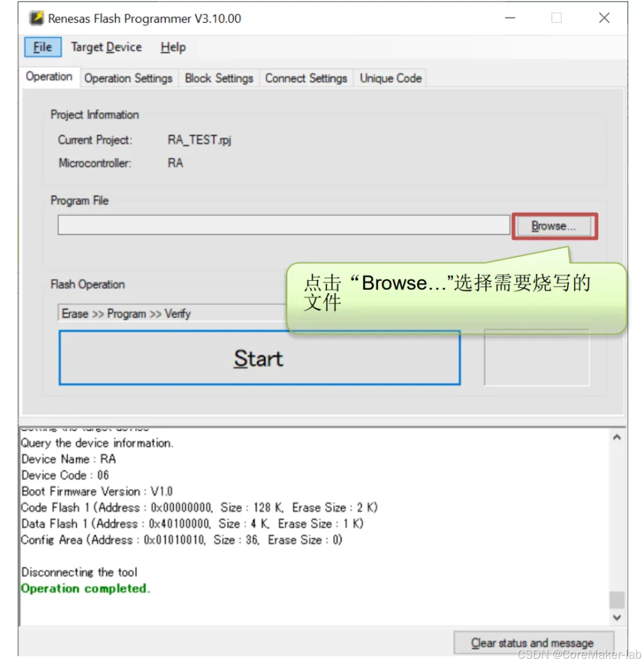Click Clear status and message

[x=534, y=642]
